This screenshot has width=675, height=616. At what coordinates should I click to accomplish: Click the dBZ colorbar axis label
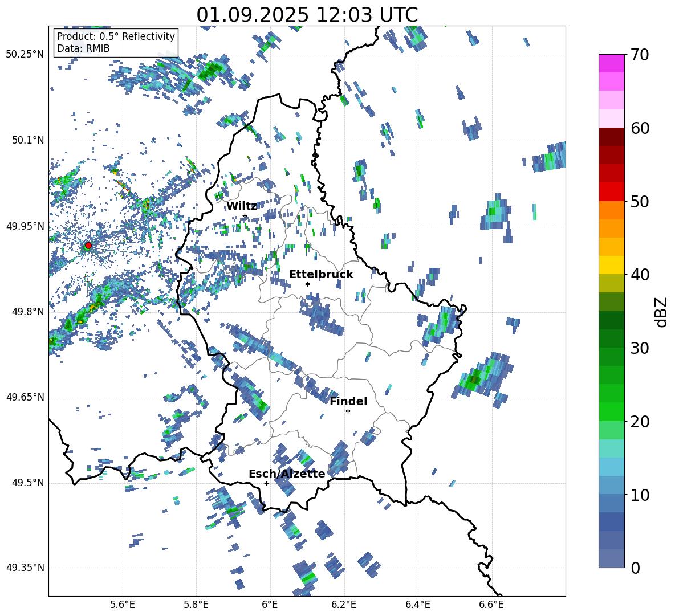pyautogui.click(x=661, y=312)
